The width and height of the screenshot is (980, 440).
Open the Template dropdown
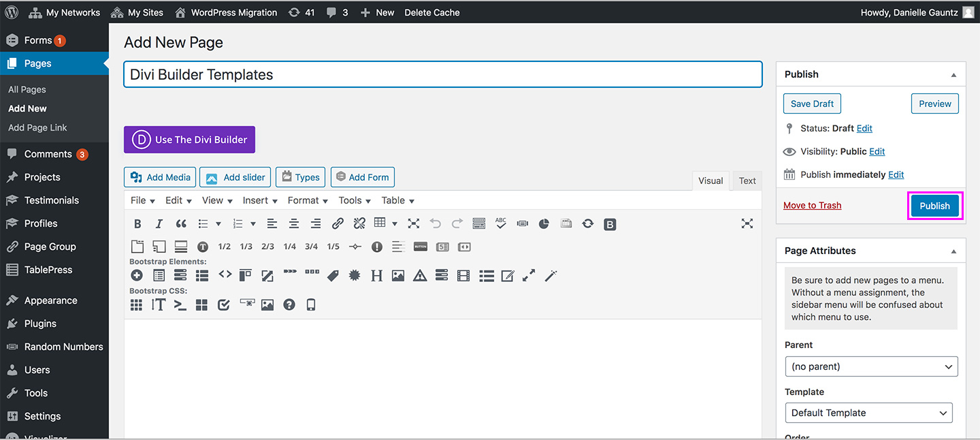pos(868,413)
